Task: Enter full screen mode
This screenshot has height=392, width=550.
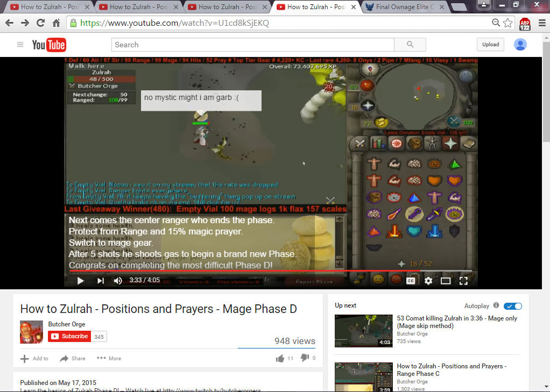Action: (463, 281)
